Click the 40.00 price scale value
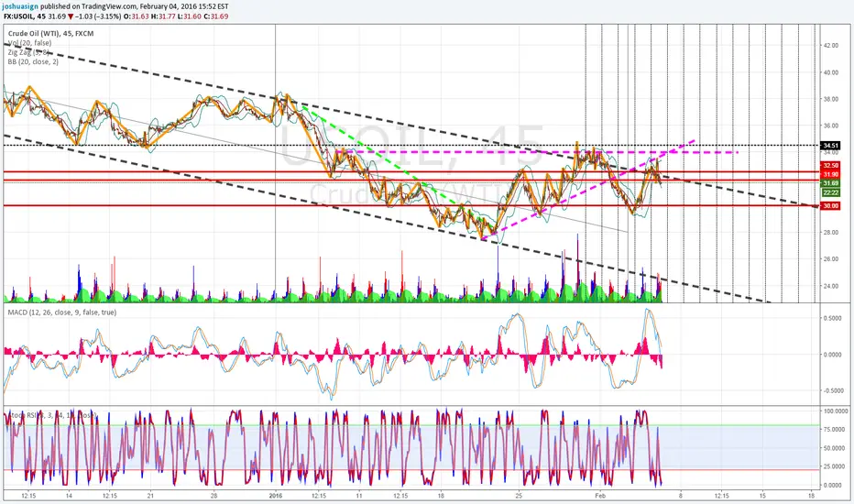Screen dimensions: 854x504 click(x=830, y=71)
